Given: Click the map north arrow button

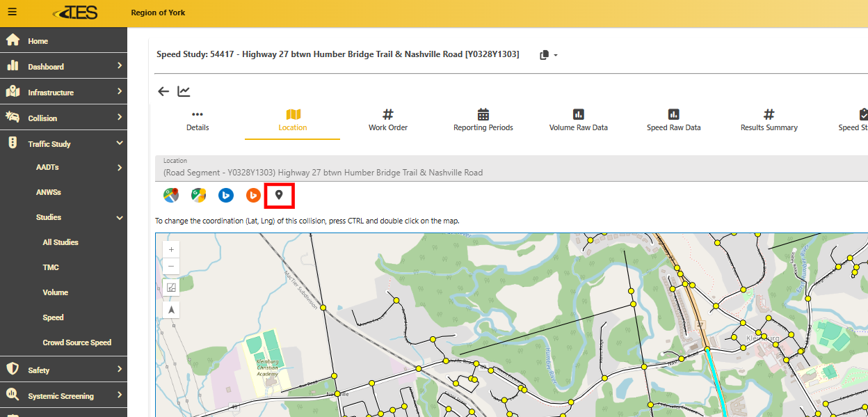Looking at the screenshot, I should coord(171,309).
